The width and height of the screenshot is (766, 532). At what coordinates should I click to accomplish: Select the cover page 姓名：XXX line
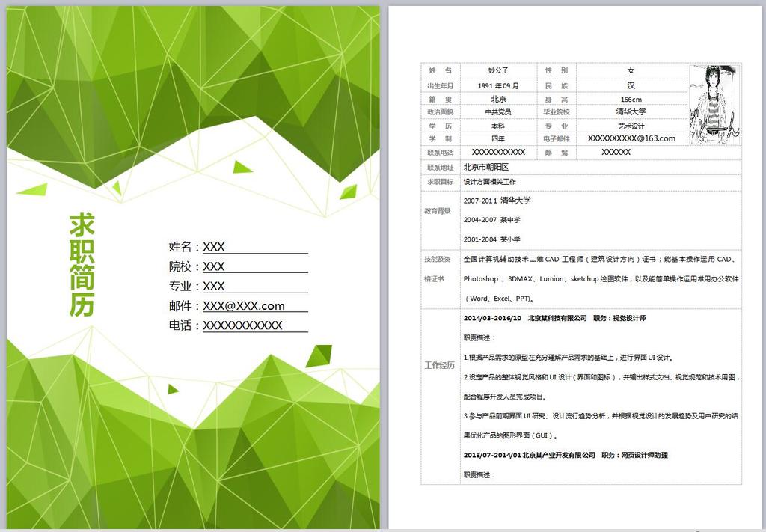coord(238,247)
